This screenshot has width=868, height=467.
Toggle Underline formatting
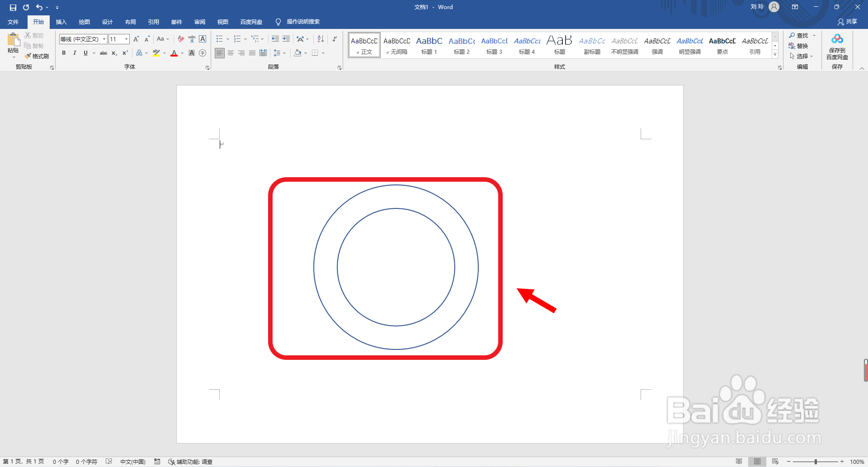[85, 53]
